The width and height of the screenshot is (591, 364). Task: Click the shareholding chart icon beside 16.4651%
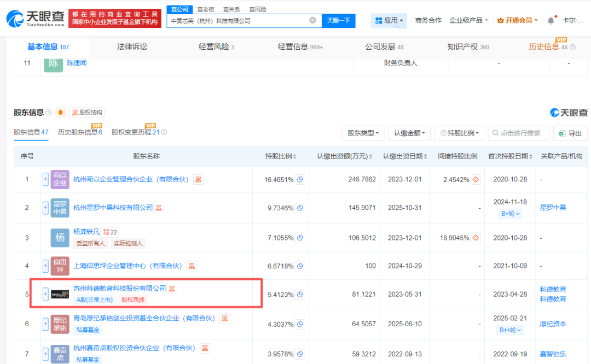click(x=300, y=179)
